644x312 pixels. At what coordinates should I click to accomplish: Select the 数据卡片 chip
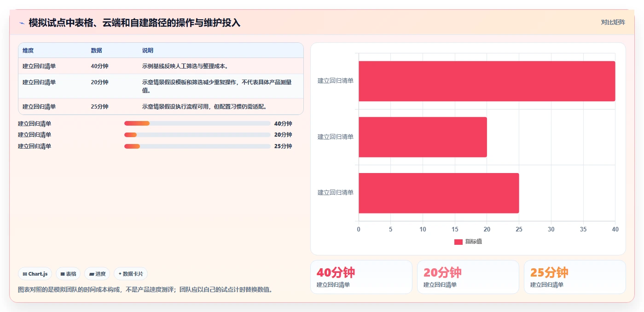(x=131, y=274)
